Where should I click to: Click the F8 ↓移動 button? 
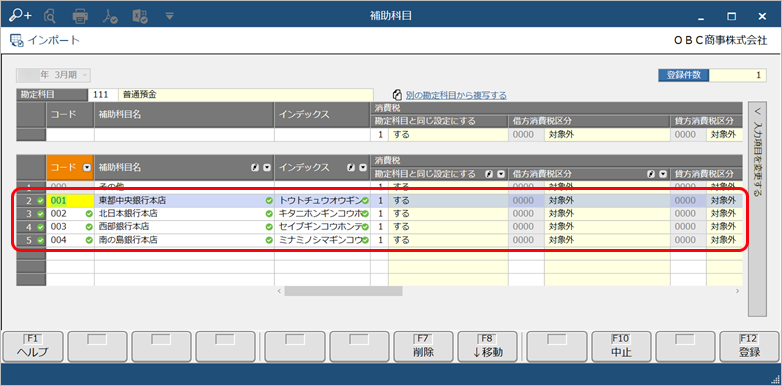(488, 346)
